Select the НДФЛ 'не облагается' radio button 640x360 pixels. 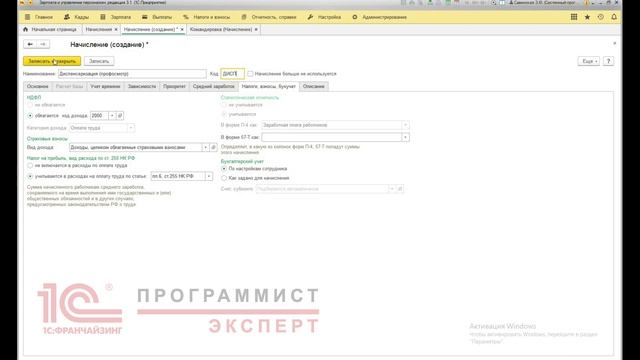pyautogui.click(x=30, y=105)
